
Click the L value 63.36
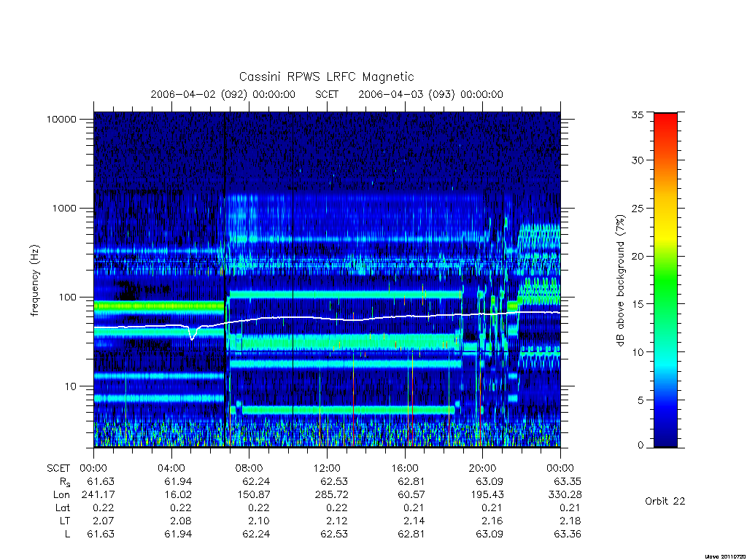tap(568, 534)
